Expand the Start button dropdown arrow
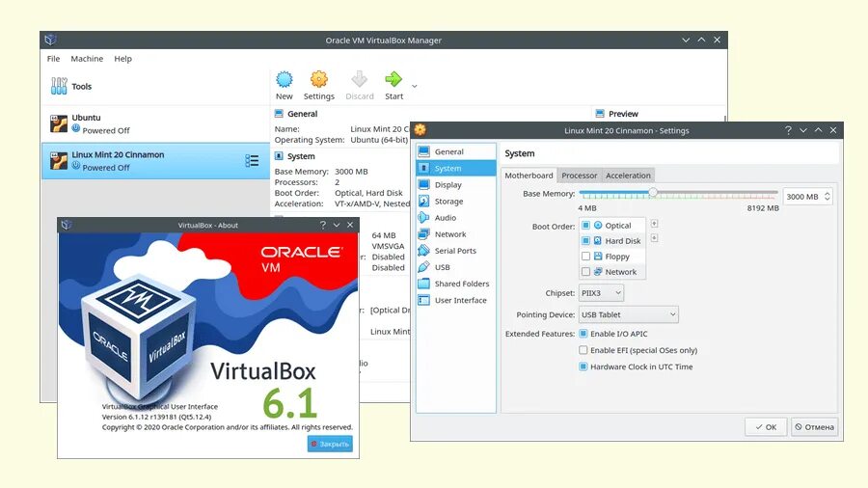Viewport: 868px width, 488px height. coord(414,86)
